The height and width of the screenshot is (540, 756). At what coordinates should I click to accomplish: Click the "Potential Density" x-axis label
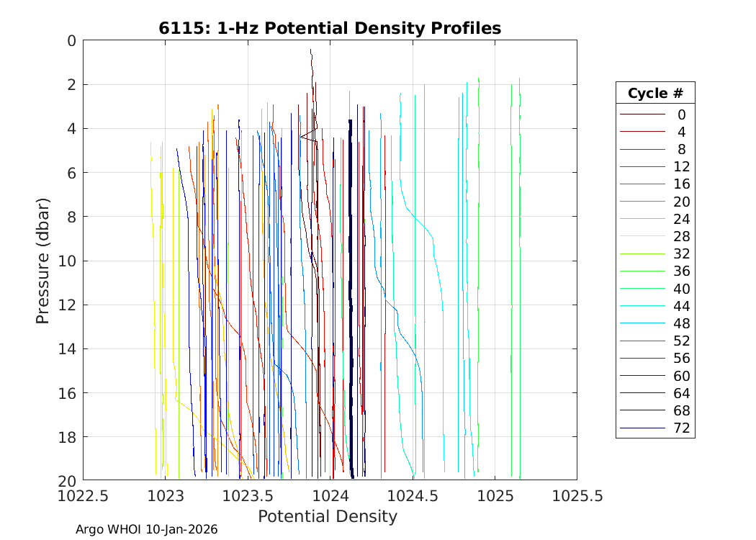coord(328,516)
